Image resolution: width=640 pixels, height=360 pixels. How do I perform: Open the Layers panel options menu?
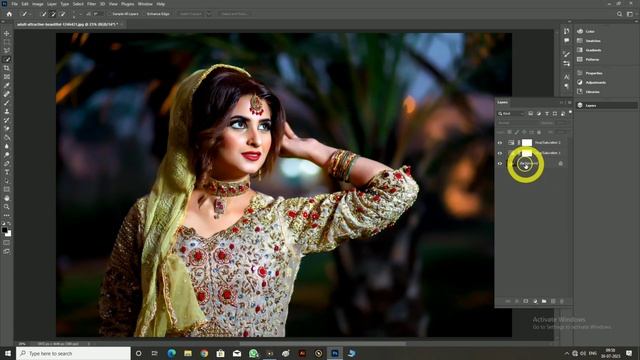(570, 102)
